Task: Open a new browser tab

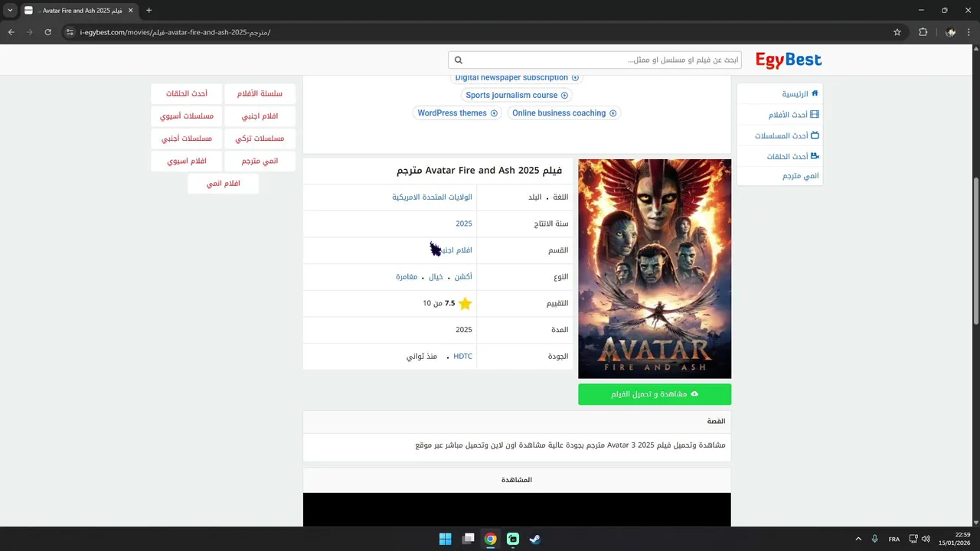Action: 149,11
